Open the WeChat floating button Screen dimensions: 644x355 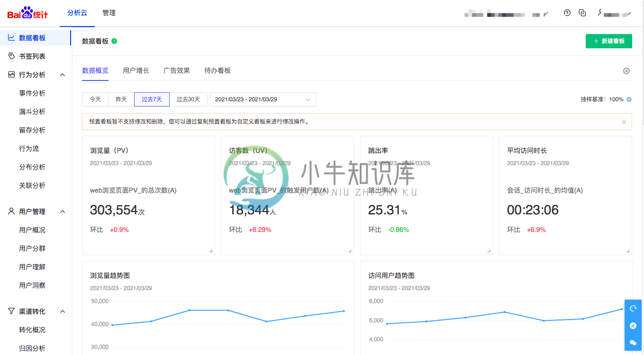click(x=633, y=343)
